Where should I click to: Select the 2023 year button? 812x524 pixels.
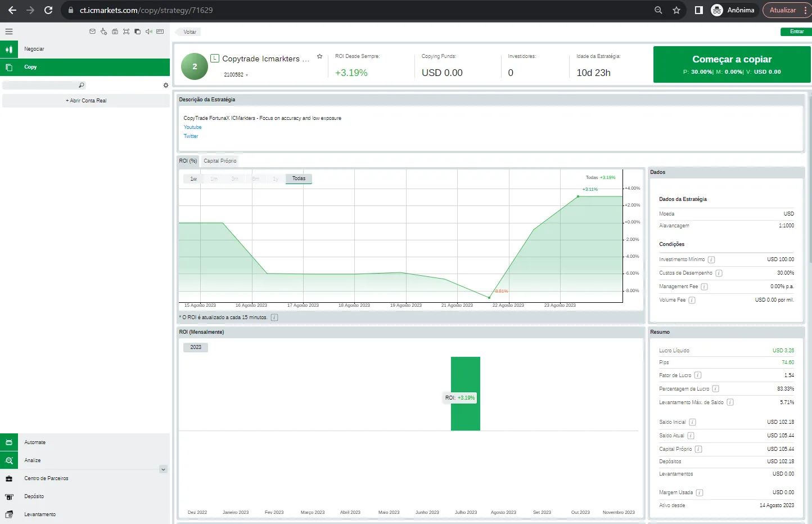(x=196, y=347)
